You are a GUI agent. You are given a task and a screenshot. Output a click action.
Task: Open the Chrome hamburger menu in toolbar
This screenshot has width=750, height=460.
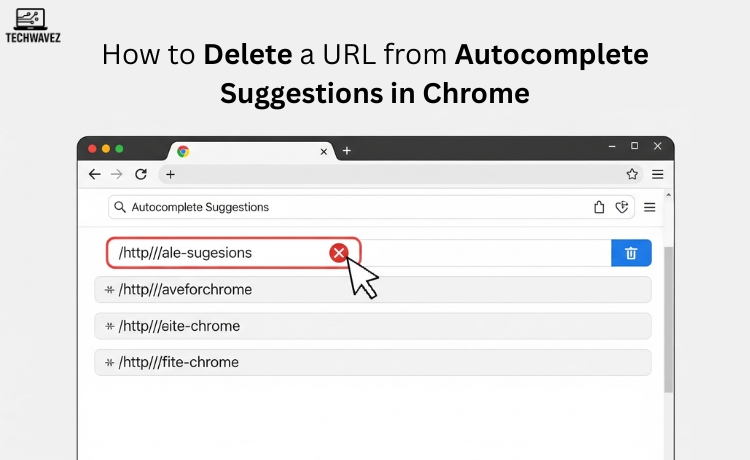coord(657,174)
